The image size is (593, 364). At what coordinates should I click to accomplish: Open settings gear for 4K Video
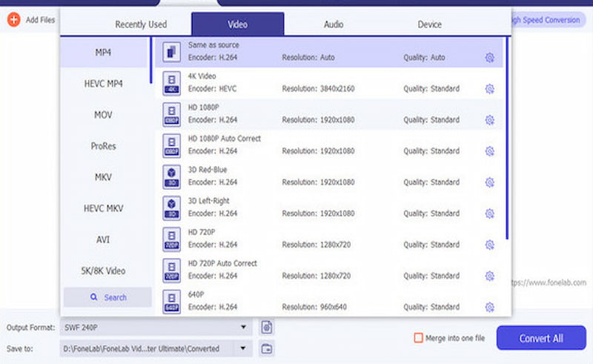pos(490,89)
